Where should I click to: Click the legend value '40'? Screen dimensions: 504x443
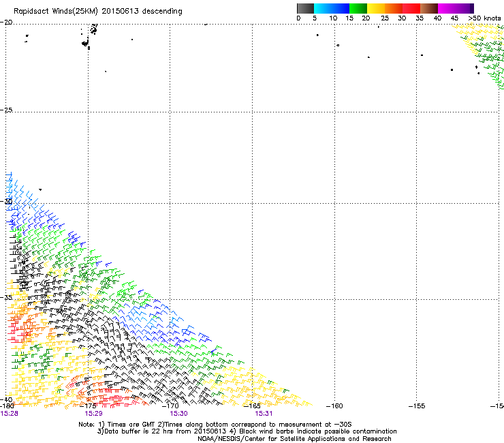point(437,18)
